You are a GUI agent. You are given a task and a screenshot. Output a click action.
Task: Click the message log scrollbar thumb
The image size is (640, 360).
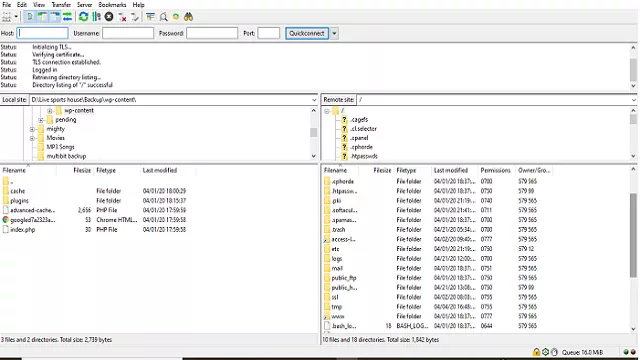pos(633,70)
